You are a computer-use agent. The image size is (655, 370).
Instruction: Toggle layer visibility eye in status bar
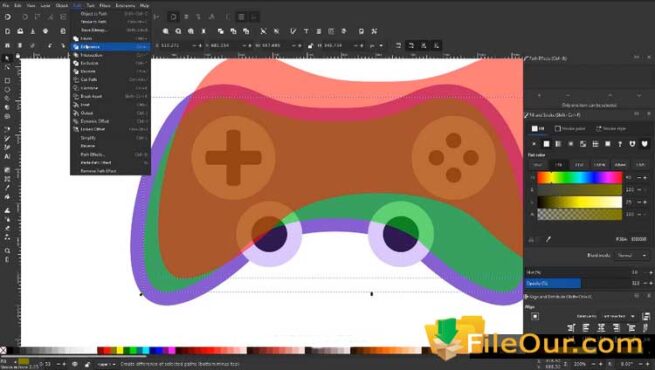coord(75,364)
